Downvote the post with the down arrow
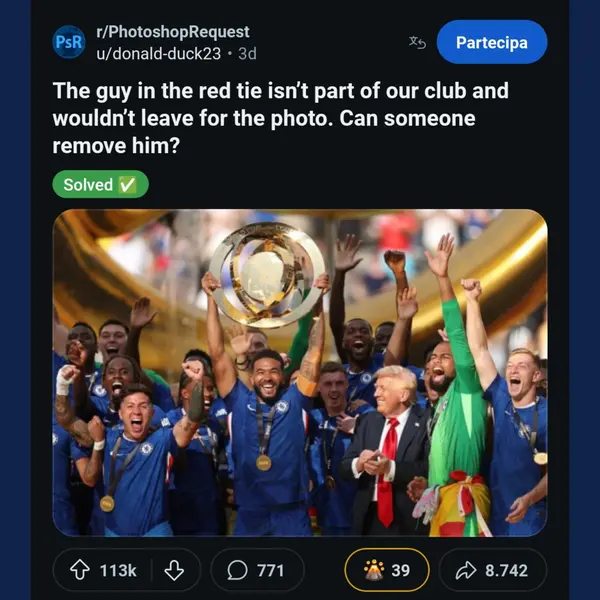This screenshot has height=600, width=600. (x=173, y=570)
